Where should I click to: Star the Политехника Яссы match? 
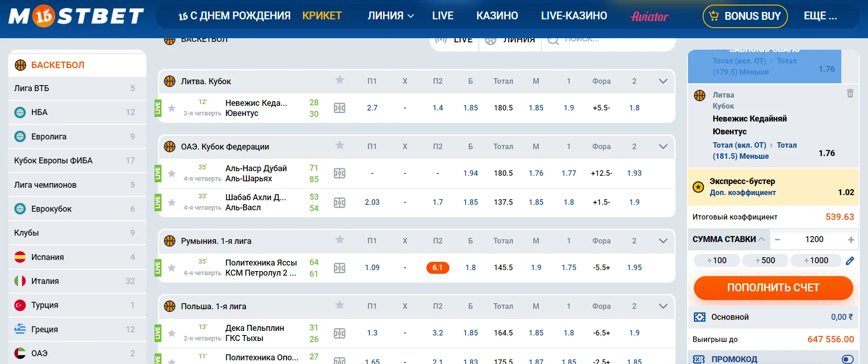172,268
